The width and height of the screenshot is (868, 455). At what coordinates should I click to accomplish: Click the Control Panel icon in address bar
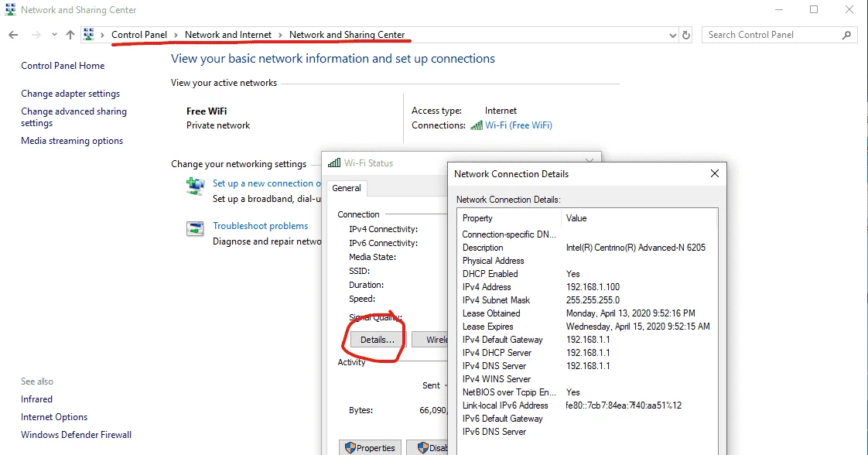point(88,35)
